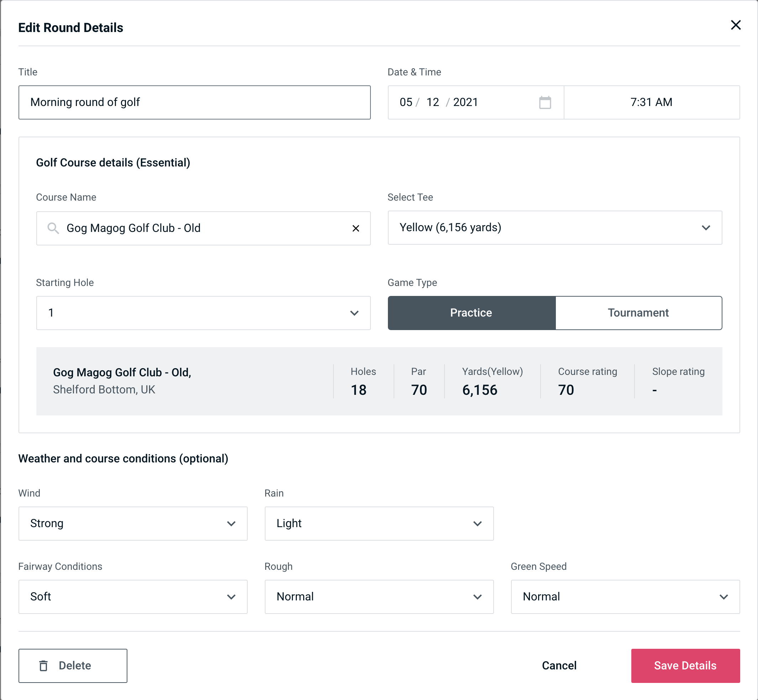Click the Save Details button
Screen dimensions: 758x700
click(x=685, y=666)
